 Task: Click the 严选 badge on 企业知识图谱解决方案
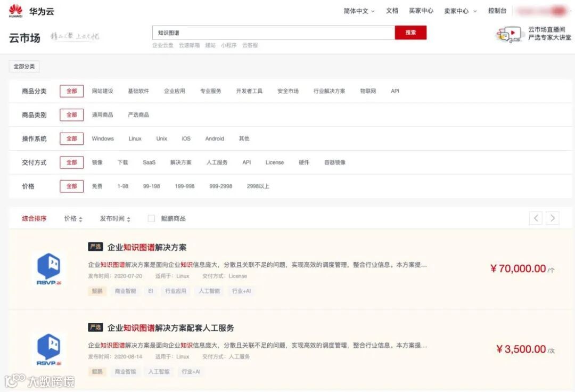click(x=95, y=247)
